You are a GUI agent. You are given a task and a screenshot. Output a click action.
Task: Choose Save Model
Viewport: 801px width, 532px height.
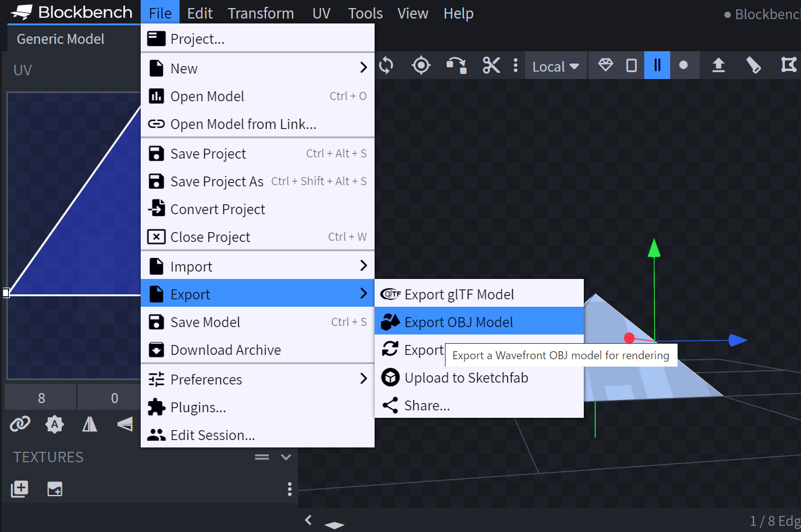point(258,322)
